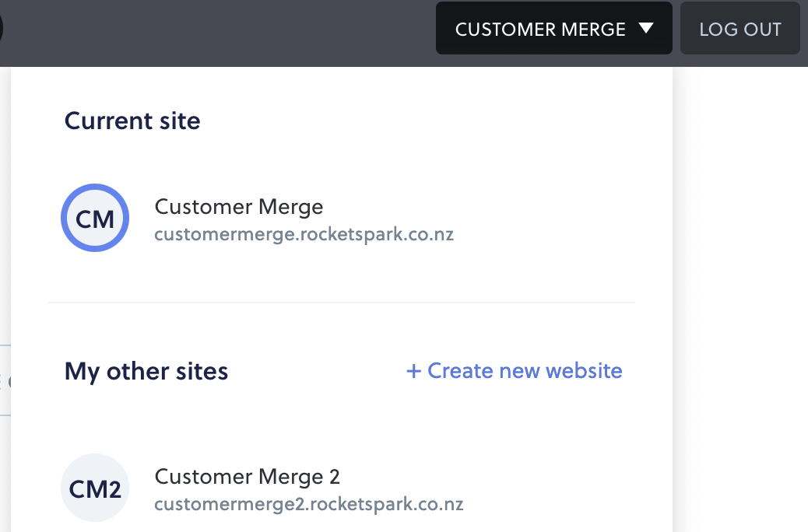Viewport: 808px width, 532px height.
Task: Open the Create new website link
Action: click(515, 371)
